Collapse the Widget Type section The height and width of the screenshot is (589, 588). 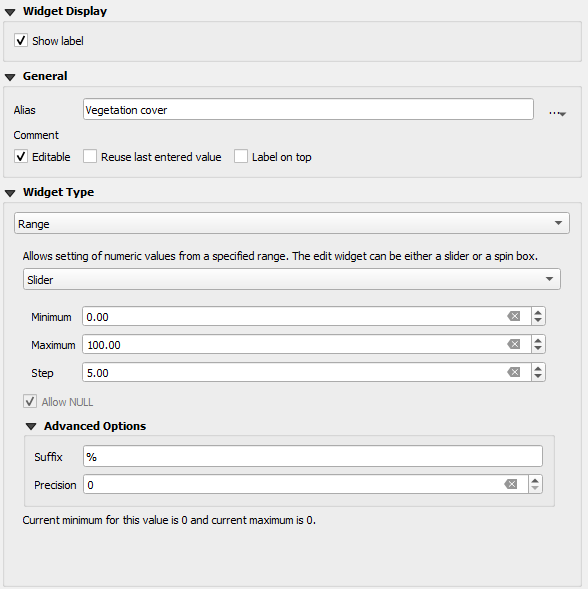pyautogui.click(x=10, y=193)
